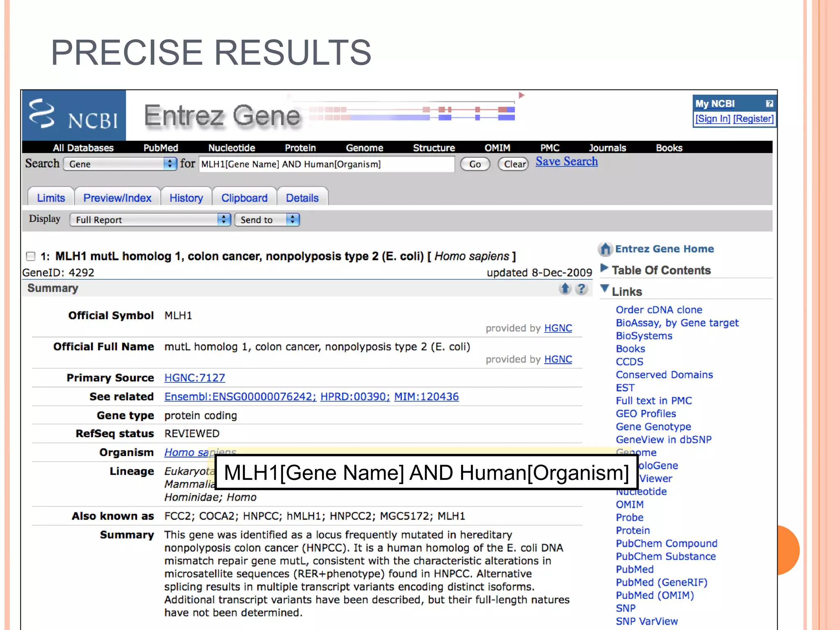840x630 pixels.
Task: Click the Homo sapiens organism link
Action: click(x=200, y=452)
